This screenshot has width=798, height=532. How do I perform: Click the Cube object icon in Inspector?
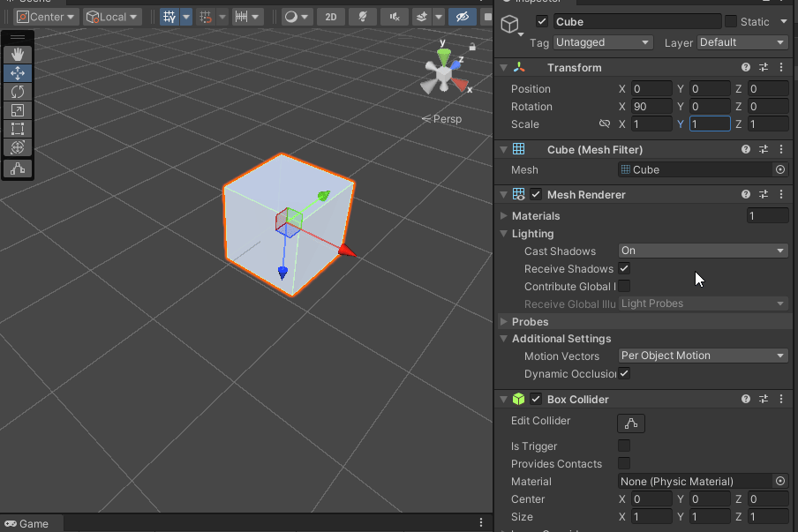[510, 24]
